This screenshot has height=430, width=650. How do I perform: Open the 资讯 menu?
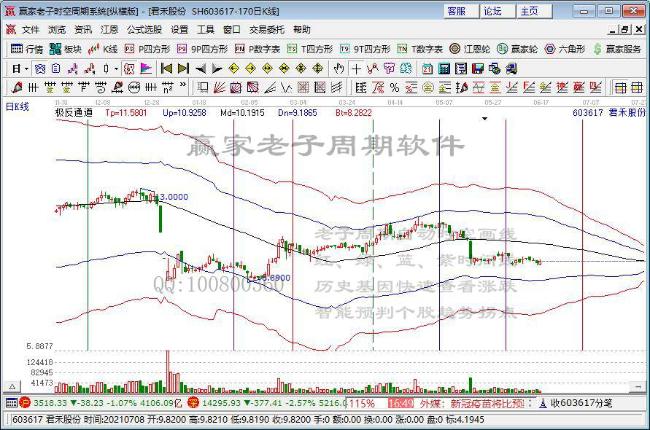83,29
